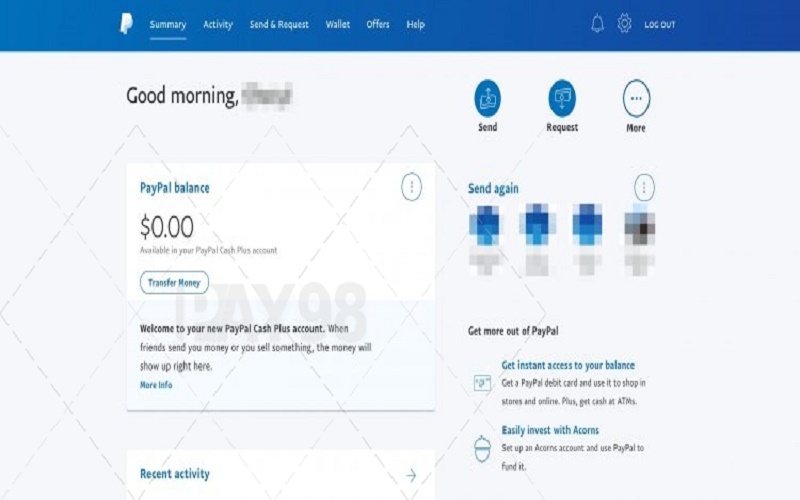The image size is (800, 500).
Task: Go to the Summary tab
Action: coord(168,24)
